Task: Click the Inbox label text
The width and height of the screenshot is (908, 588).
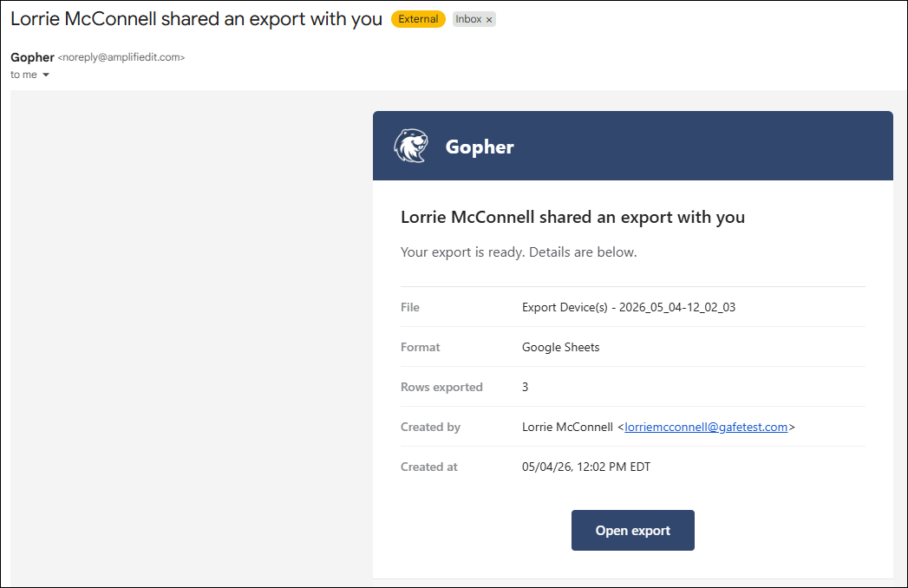Action: 468,19
